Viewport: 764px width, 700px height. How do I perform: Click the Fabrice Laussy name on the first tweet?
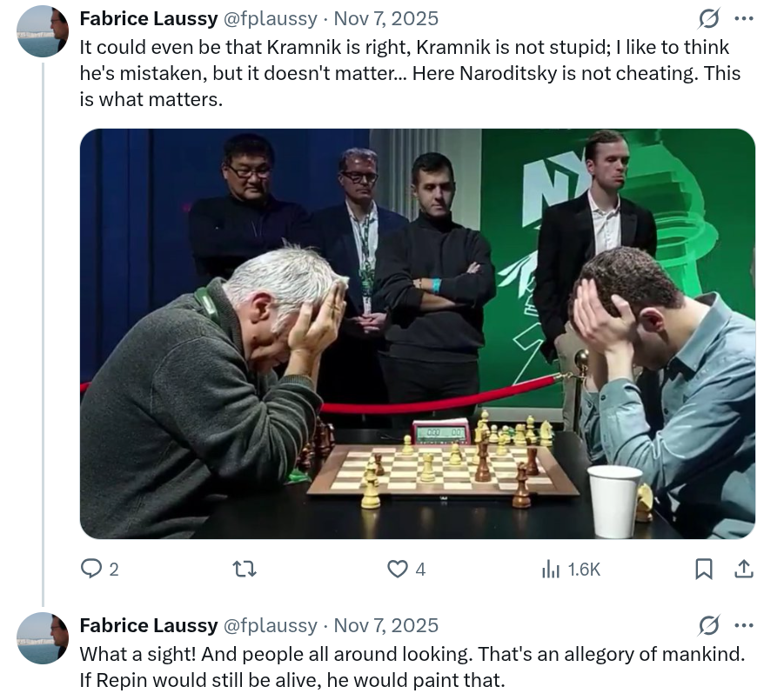pos(149,18)
